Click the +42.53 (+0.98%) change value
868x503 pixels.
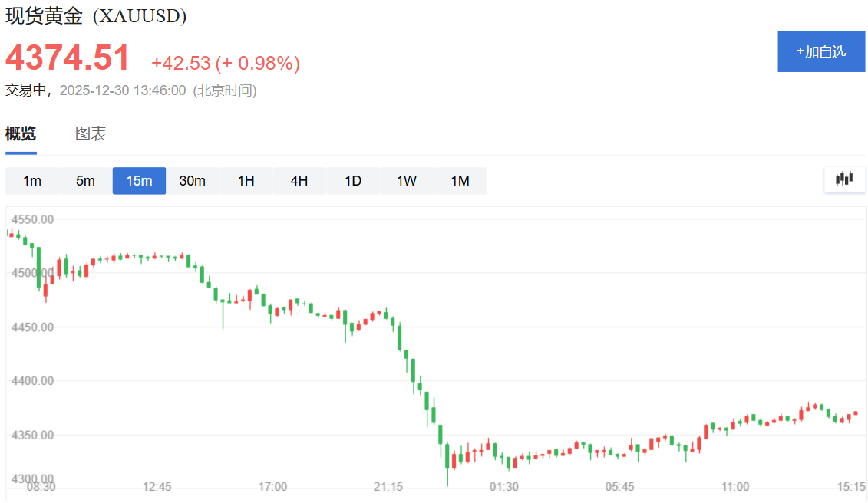226,63
